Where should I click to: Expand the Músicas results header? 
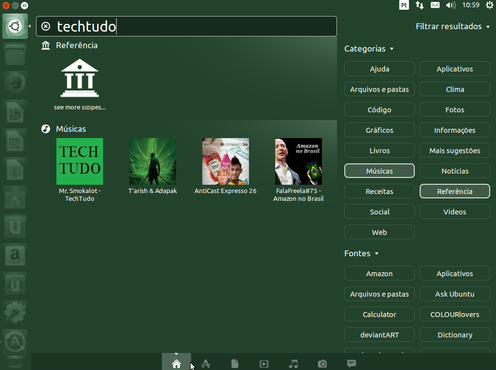(x=64, y=129)
